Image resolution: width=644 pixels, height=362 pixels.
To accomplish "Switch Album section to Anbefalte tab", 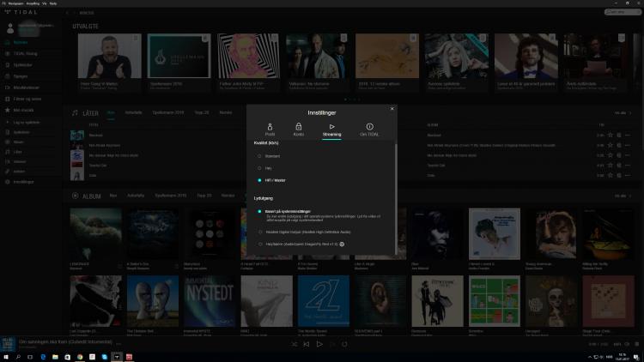I will coord(136,196).
